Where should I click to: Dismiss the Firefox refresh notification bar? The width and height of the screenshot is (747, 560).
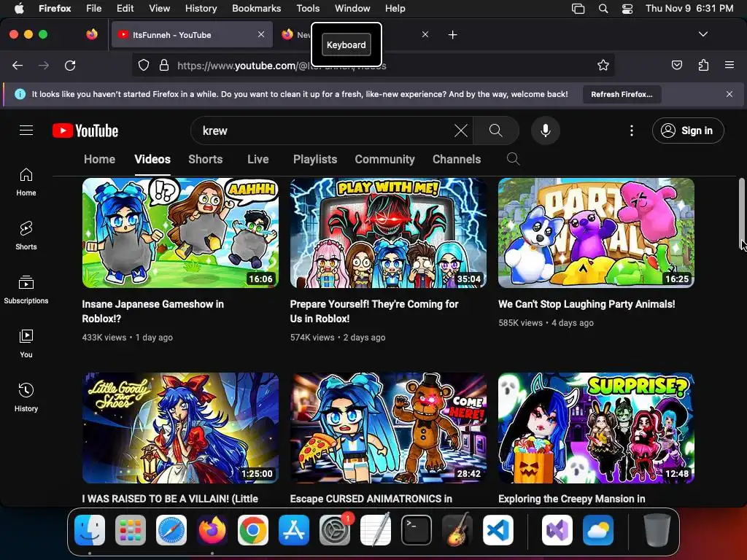(729, 94)
